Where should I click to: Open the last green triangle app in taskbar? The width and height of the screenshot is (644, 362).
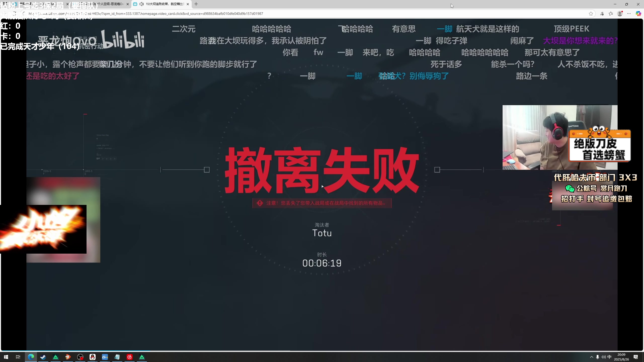pos(142,357)
